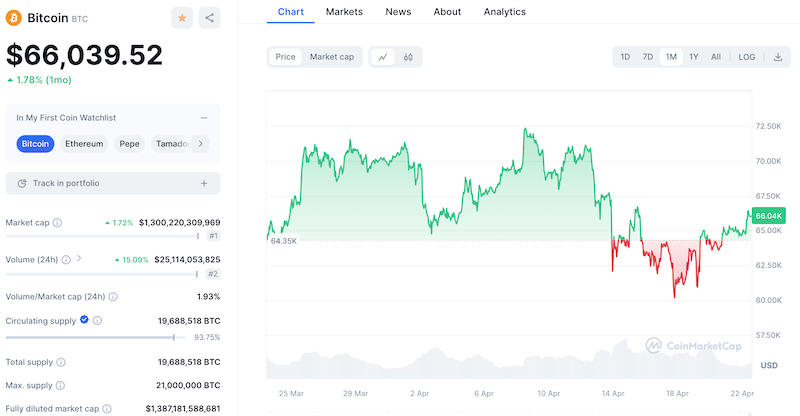Image resolution: width=800 pixels, height=416 pixels.
Task: Click Total supply info icon
Action: tap(61, 362)
